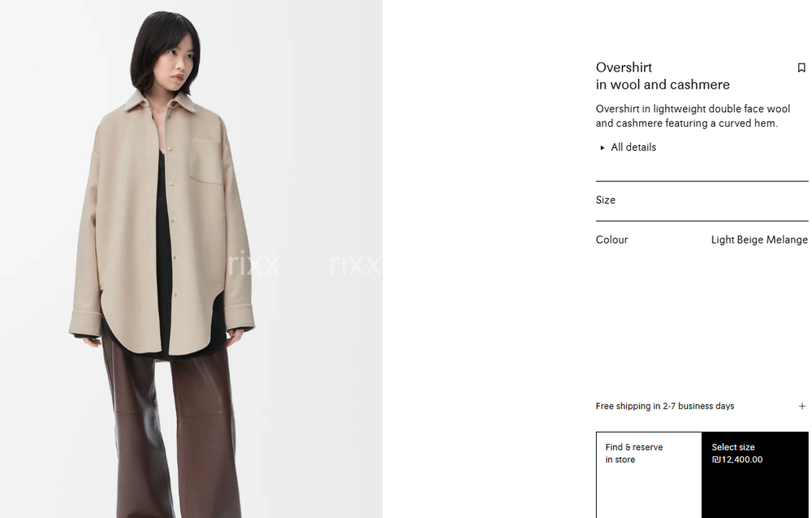812x518 pixels.
Task: Open the Size selector row
Action: (x=702, y=201)
